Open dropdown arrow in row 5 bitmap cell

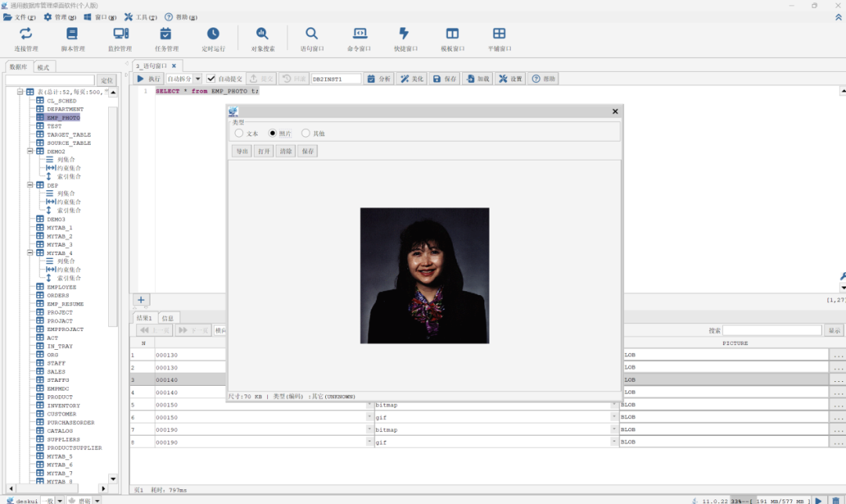point(614,405)
